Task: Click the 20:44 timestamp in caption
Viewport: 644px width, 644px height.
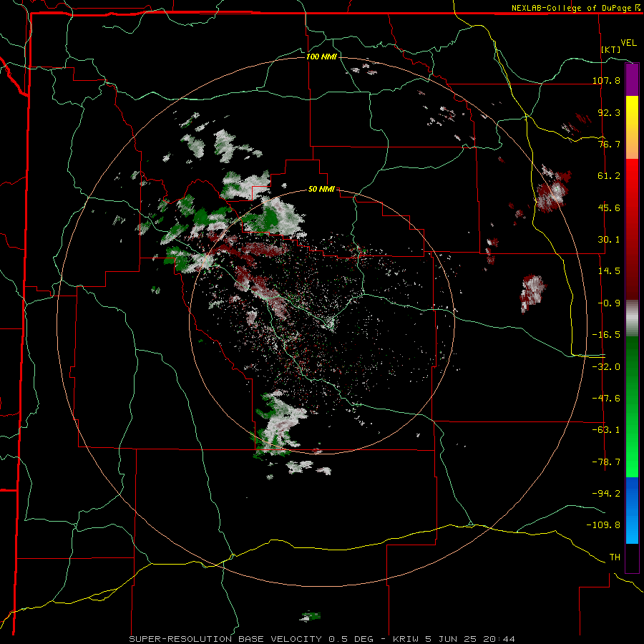Action: [499, 639]
